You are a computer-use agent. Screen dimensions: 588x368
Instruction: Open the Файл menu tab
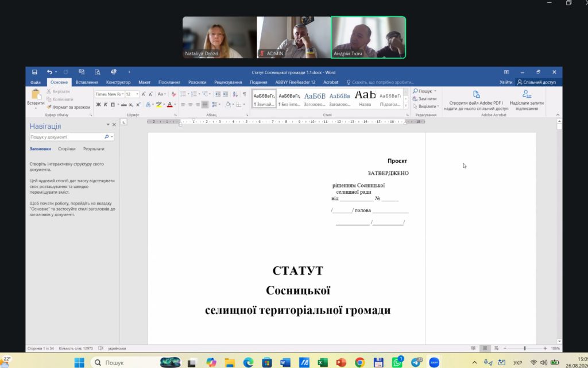pyautogui.click(x=36, y=82)
